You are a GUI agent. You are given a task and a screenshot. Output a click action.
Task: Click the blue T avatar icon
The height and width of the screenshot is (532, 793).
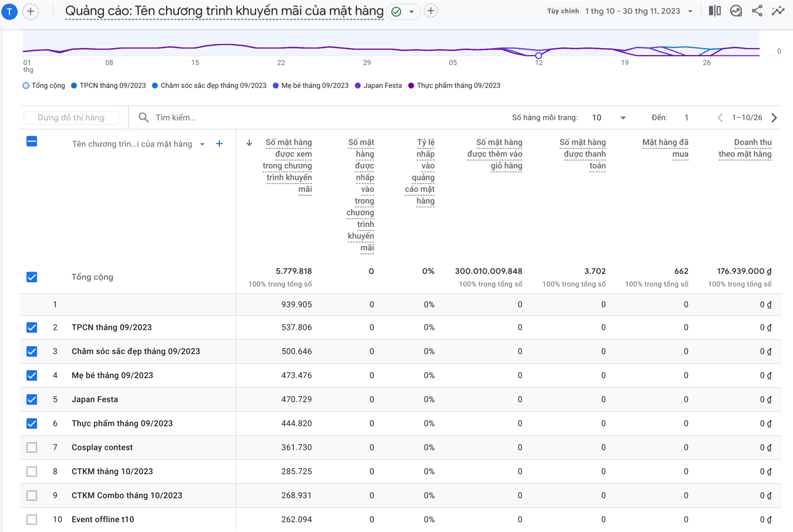point(9,11)
